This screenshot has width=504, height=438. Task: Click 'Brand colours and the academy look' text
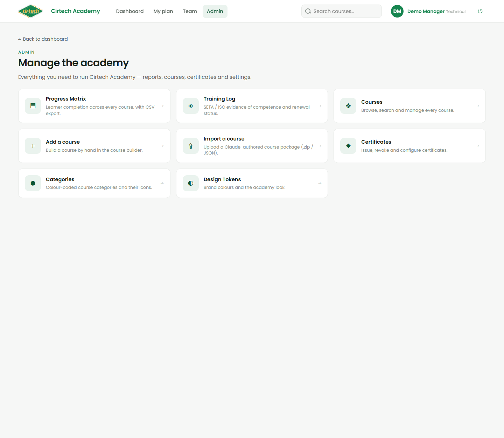click(x=245, y=187)
